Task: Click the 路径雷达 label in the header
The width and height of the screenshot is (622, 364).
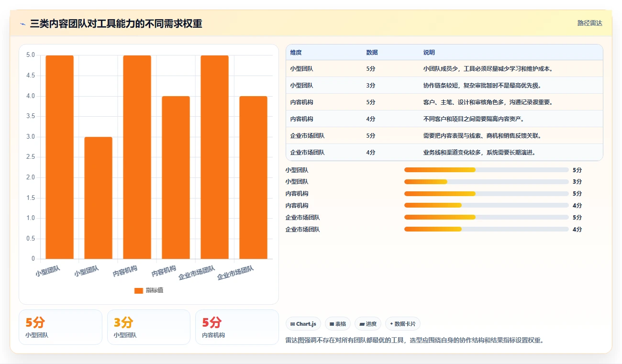Action: click(589, 23)
